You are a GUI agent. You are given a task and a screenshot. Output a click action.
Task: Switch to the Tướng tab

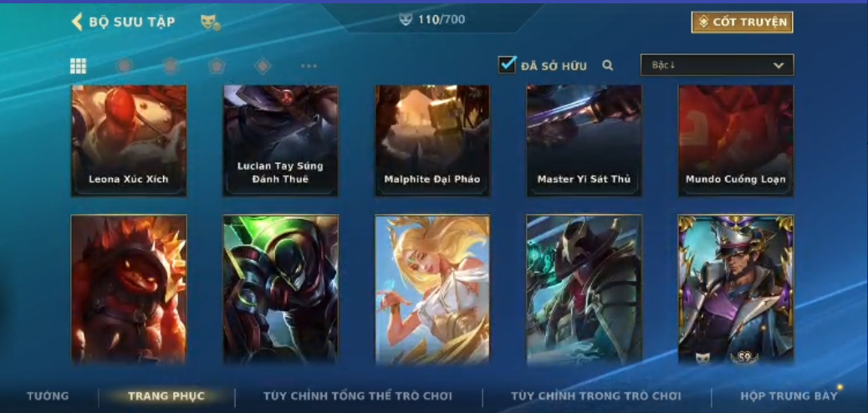point(48,395)
